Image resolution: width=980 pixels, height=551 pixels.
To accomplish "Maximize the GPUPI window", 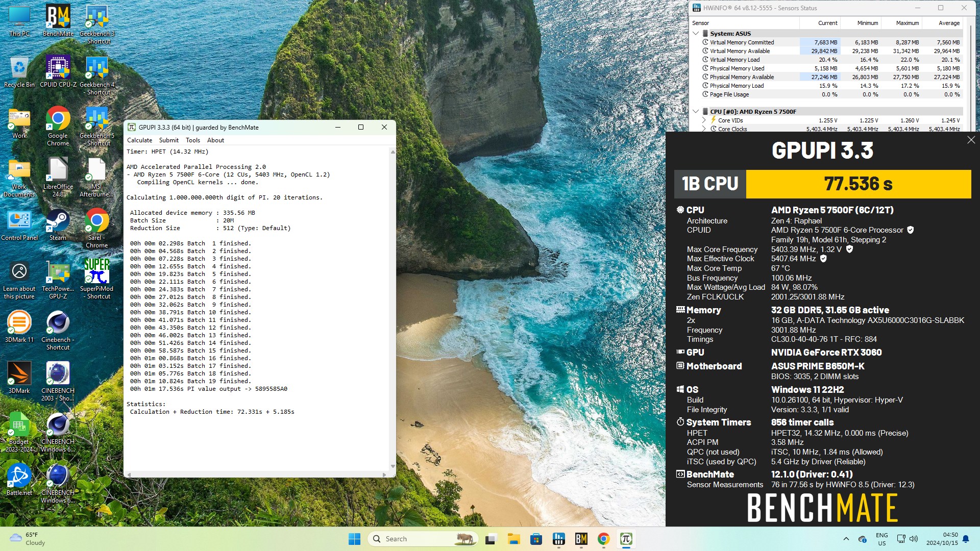I will pyautogui.click(x=361, y=127).
